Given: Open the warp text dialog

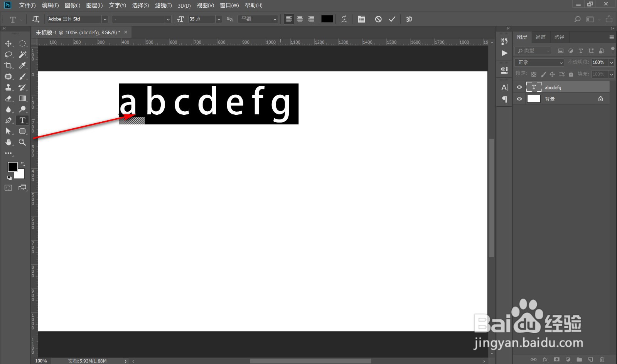Looking at the screenshot, I should click(344, 19).
